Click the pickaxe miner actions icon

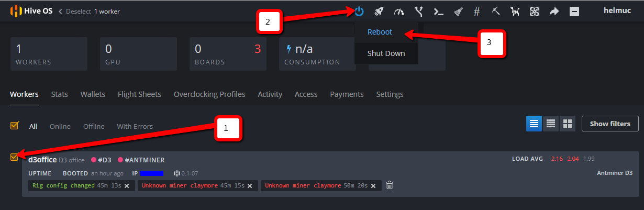pyautogui.click(x=496, y=11)
